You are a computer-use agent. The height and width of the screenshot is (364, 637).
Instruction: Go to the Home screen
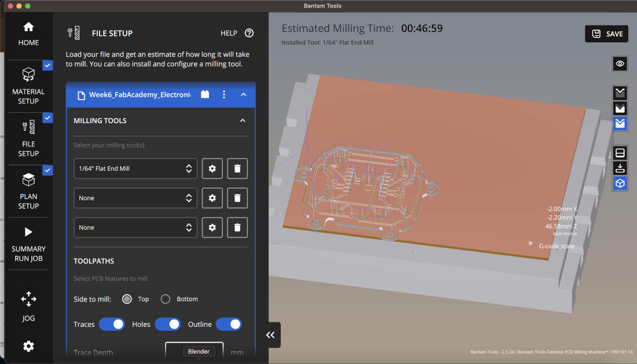pos(28,34)
